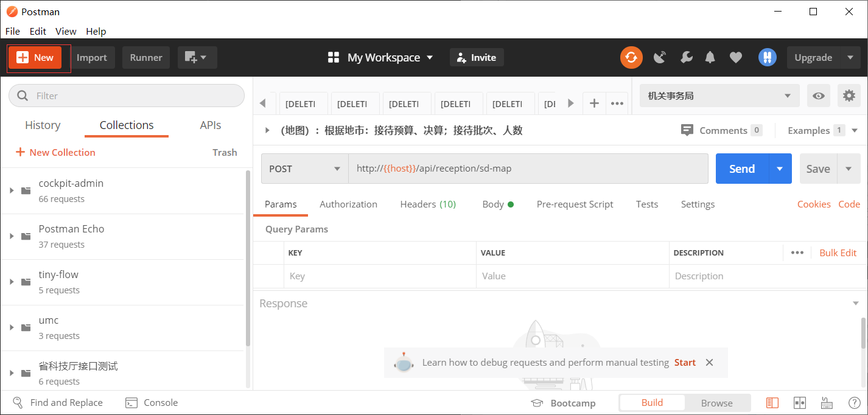Open the tab options ellipsis menu
The width and height of the screenshot is (868, 415).
[x=617, y=103]
